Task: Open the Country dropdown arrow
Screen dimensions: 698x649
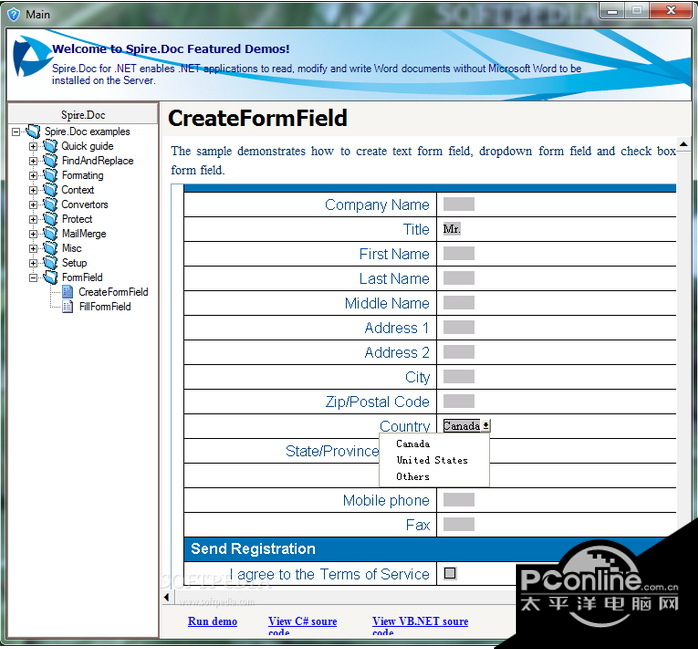Action: pyautogui.click(x=486, y=426)
